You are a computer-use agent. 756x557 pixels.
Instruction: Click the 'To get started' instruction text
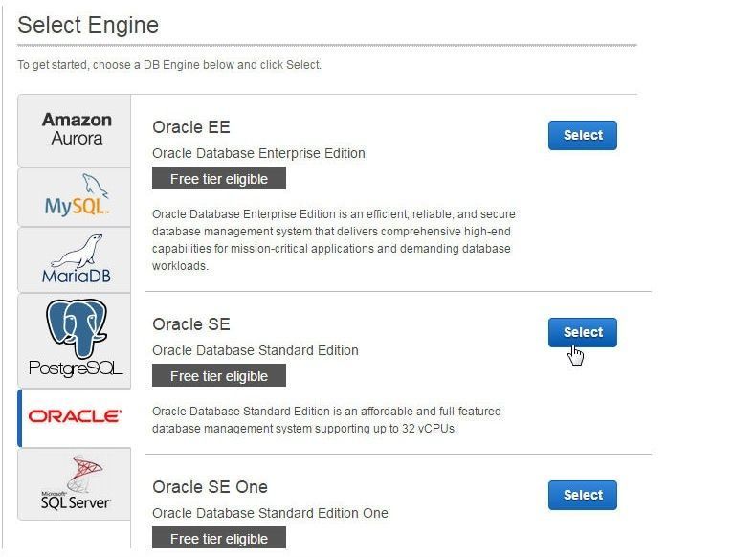pyautogui.click(x=169, y=65)
